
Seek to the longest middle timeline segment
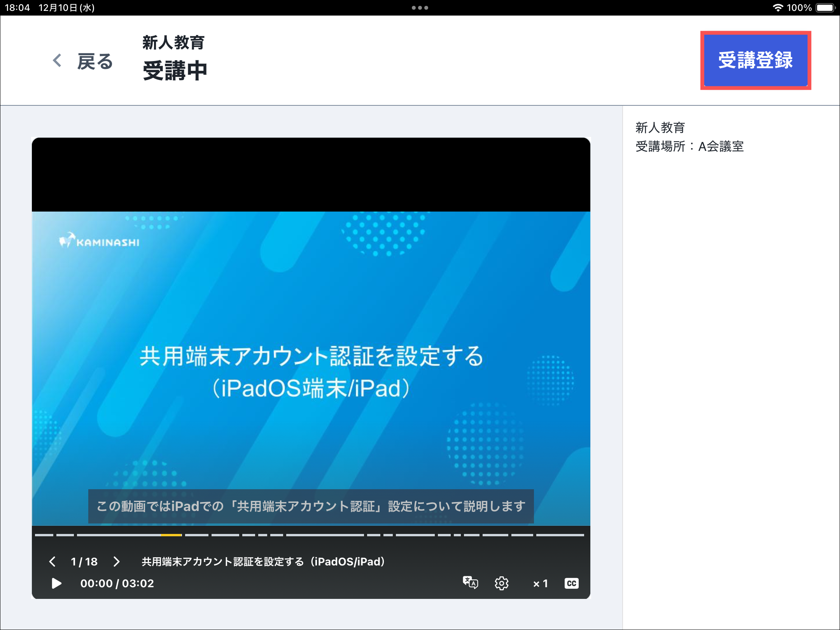(x=325, y=535)
